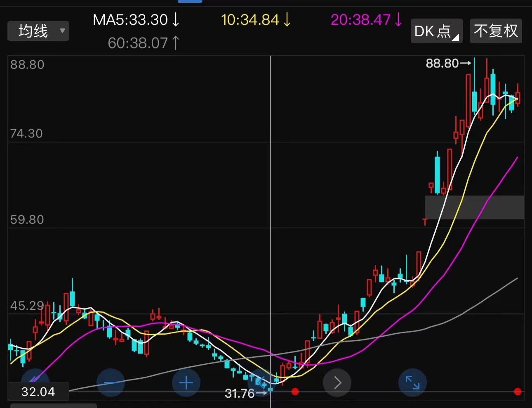Tap the 45.29 price axis label
This screenshot has height=408, width=532.
pyautogui.click(x=27, y=306)
